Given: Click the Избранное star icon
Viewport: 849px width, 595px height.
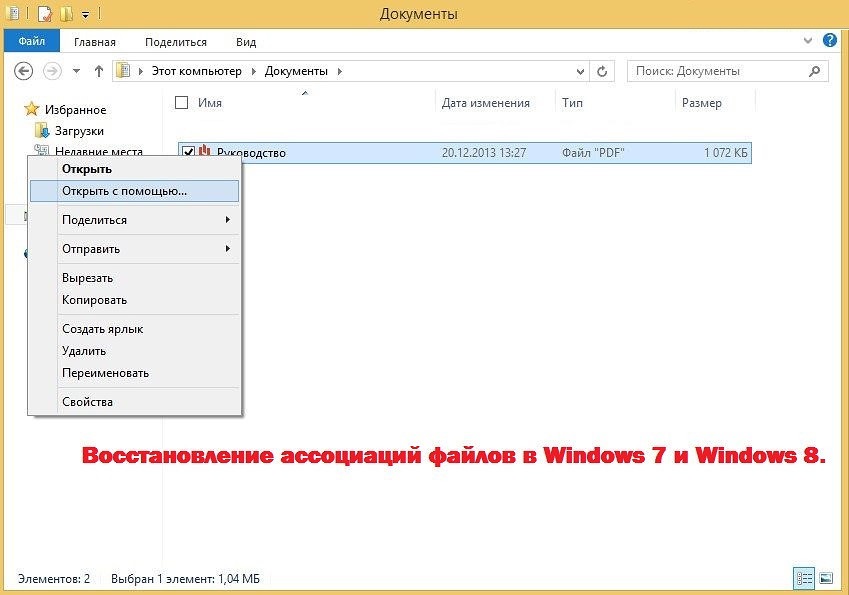Looking at the screenshot, I should click(31, 109).
